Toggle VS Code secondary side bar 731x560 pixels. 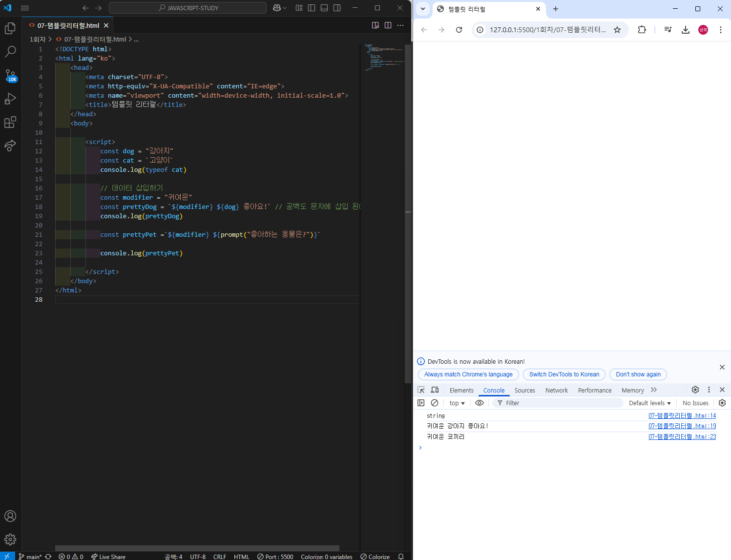click(x=337, y=8)
